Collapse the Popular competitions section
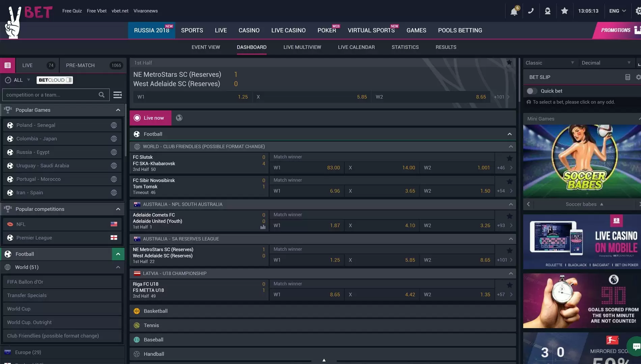Image resolution: width=641 pixels, height=364 pixels. point(118,209)
